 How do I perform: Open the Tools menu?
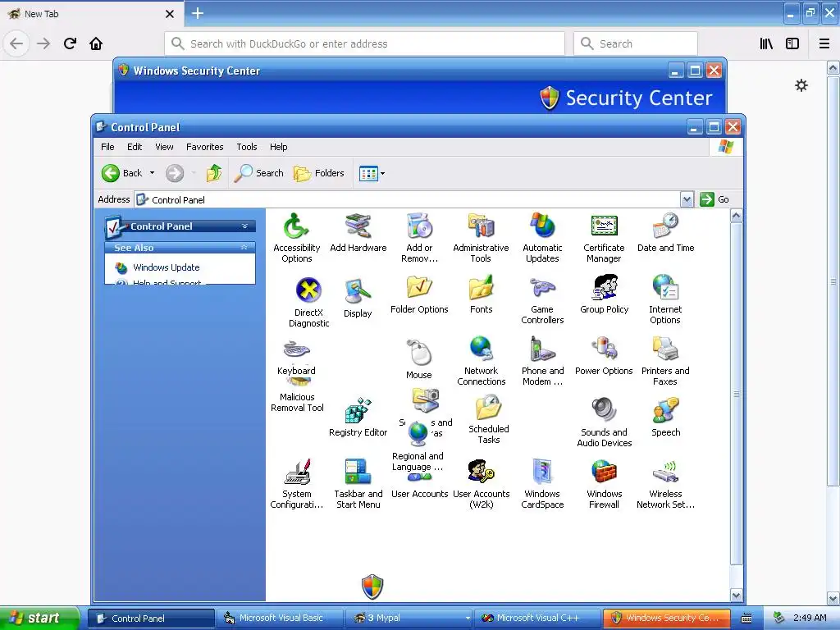[x=246, y=147]
